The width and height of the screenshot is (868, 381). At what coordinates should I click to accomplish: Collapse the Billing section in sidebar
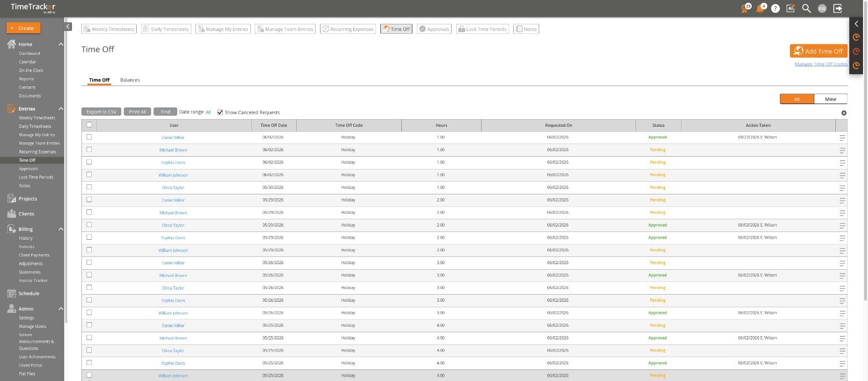61,229
